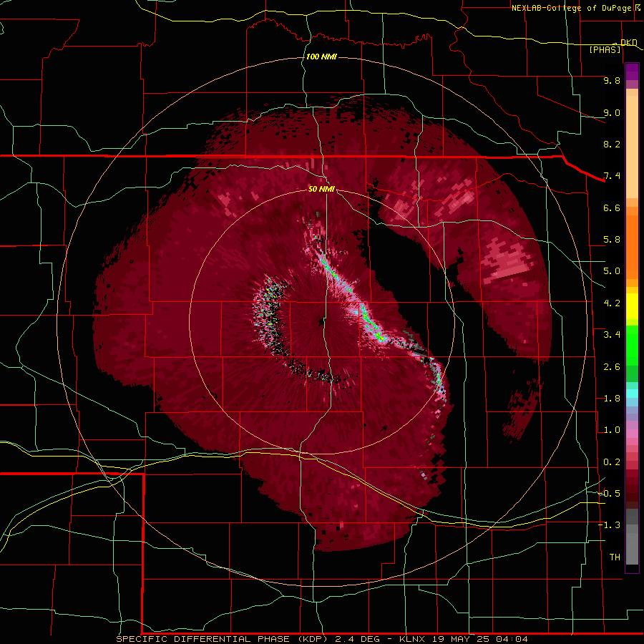This screenshot has height=644, width=644.
Task: Click the 8.2 scale value
Action: pyautogui.click(x=612, y=144)
